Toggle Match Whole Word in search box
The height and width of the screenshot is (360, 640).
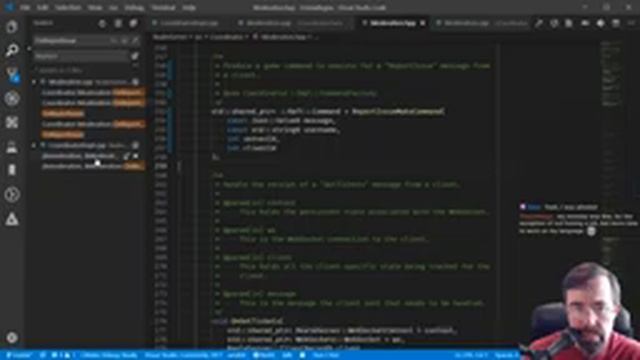(x=124, y=40)
